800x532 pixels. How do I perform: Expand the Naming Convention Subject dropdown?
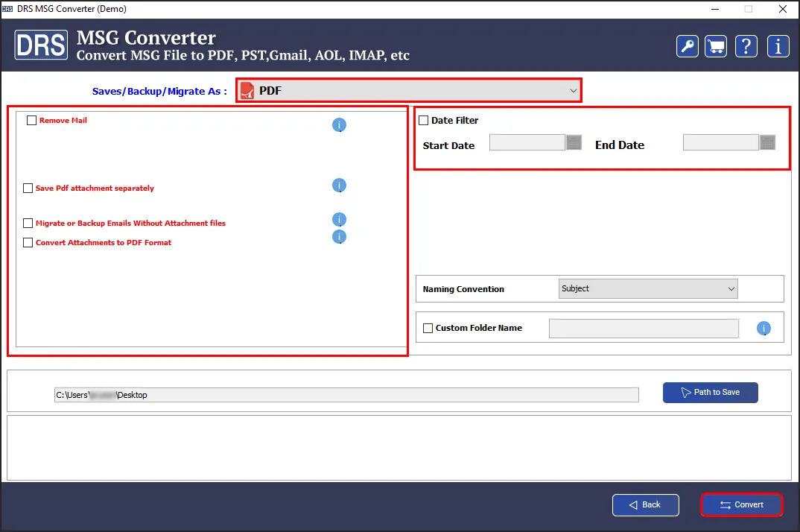pos(648,288)
